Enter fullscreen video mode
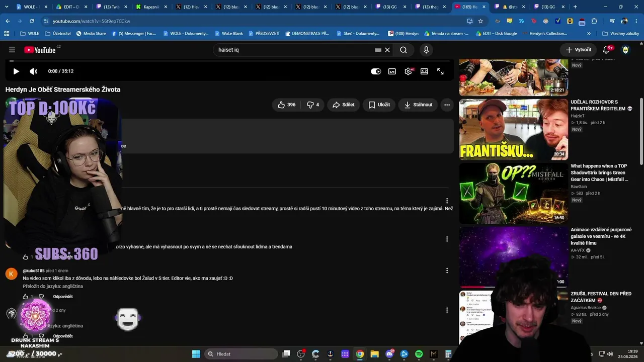The height and width of the screenshot is (362, 644). [x=440, y=71]
